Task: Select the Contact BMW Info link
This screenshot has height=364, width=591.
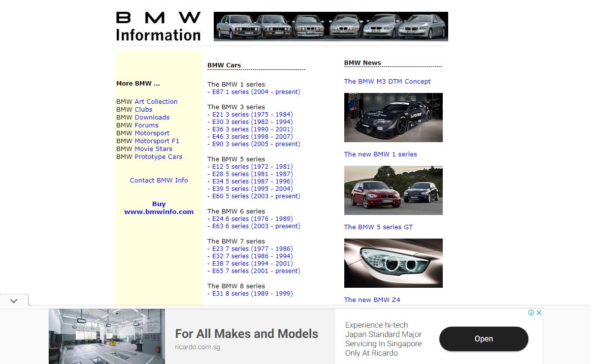Action: click(x=159, y=181)
